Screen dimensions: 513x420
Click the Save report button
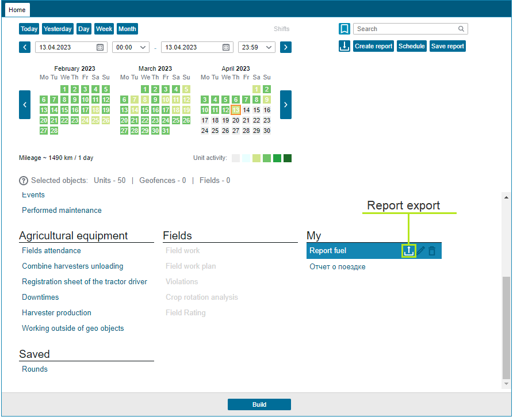pyautogui.click(x=447, y=46)
